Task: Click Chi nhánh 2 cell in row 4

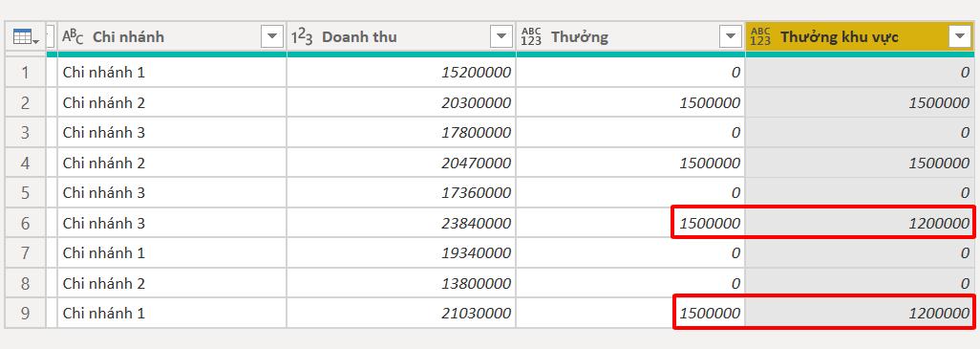Action: point(172,163)
